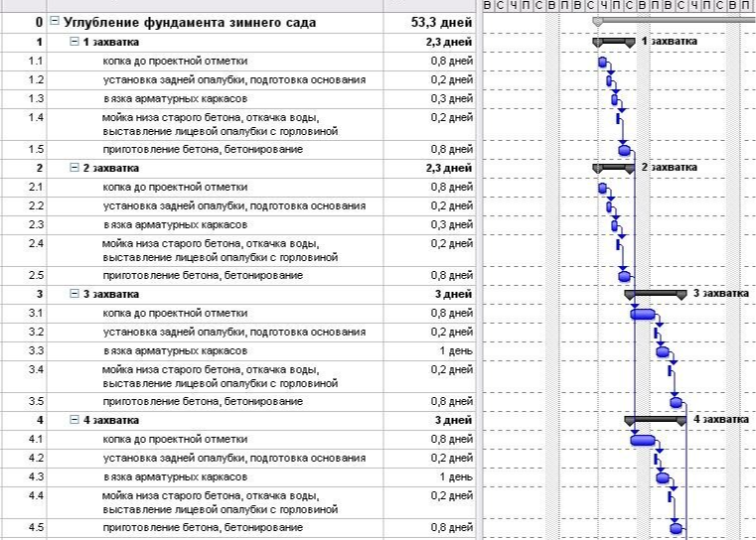Select row header with ID 1.1

(x=24, y=62)
